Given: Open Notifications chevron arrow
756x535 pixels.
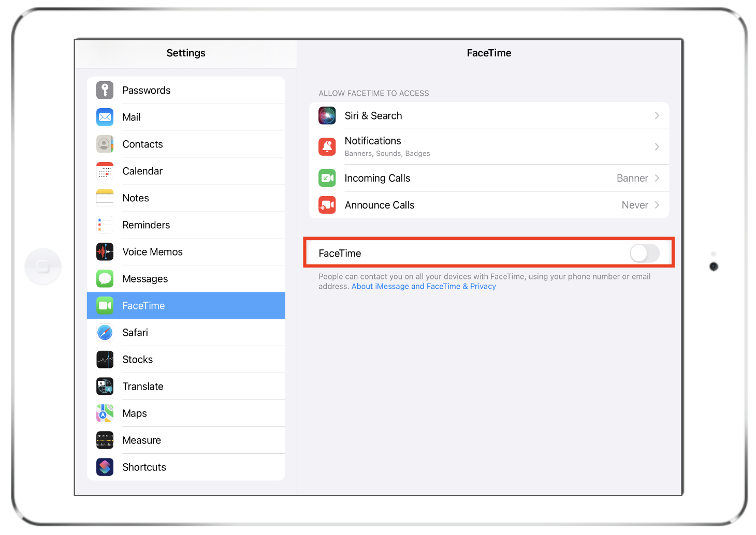Looking at the screenshot, I should 657,146.
